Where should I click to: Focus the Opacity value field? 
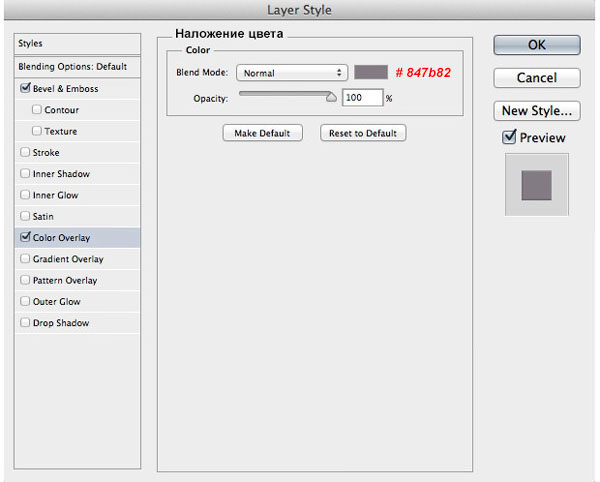pos(362,98)
